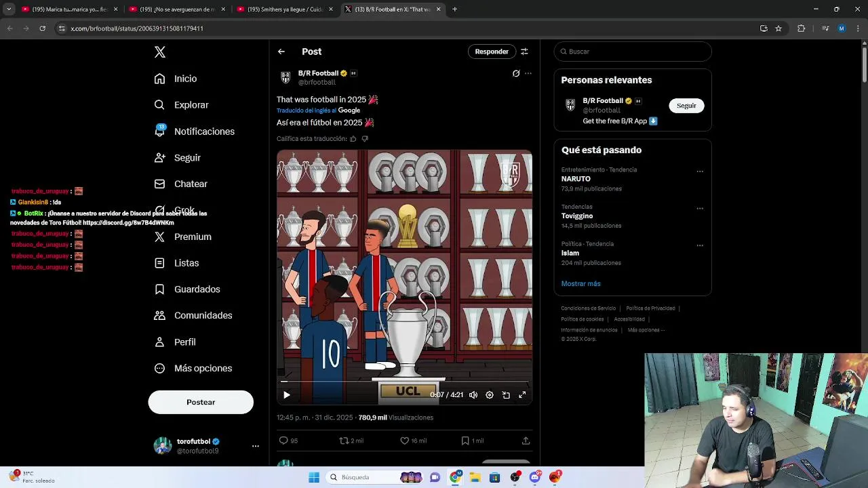Open Guardados bookmarks in the sidebar
The height and width of the screenshot is (488, 868).
coord(187,289)
